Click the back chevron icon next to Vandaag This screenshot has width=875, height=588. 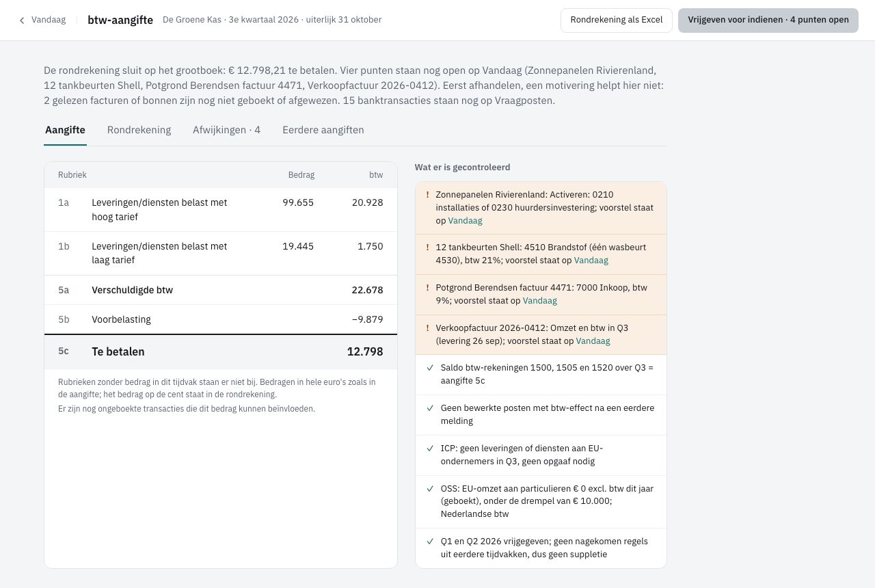tap(22, 21)
